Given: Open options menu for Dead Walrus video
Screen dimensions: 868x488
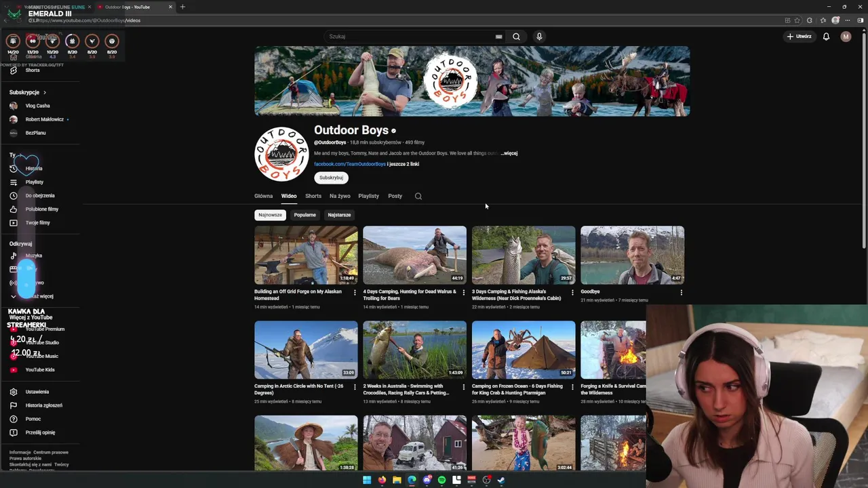Looking at the screenshot, I should pyautogui.click(x=463, y=293).
